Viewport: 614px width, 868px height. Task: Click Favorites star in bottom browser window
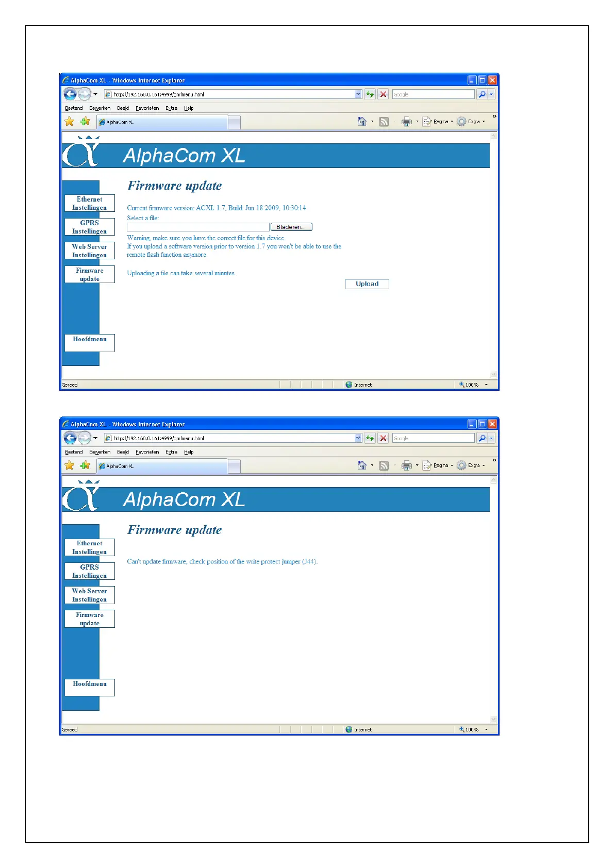point(70,465)
